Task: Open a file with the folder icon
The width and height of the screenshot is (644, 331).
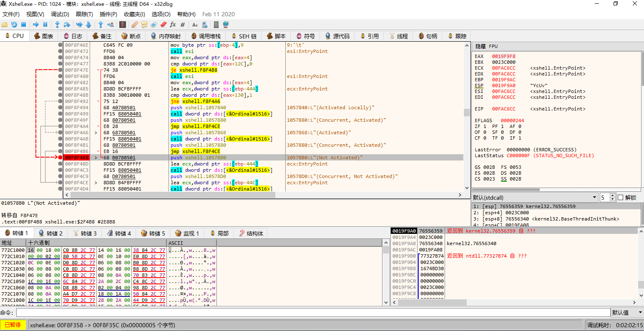Action: (5, 25)
